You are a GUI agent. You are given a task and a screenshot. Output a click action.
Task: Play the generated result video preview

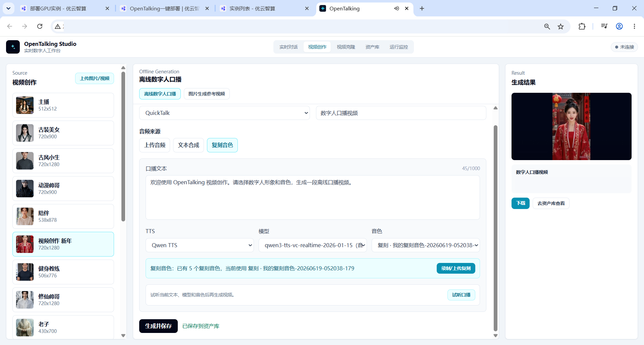point(571,126)
